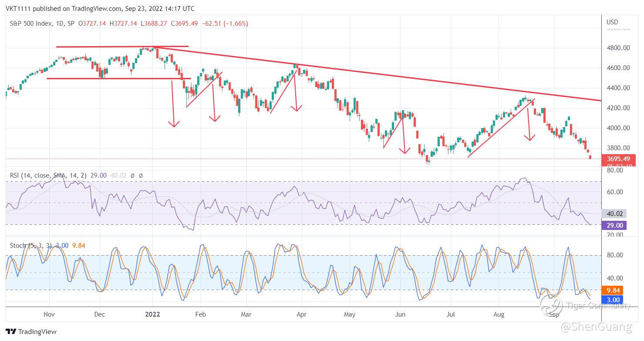The height and width of the screenshot is (341, 644).
Task: Click the 4800.00 price axis label
Action: (619, 48)
